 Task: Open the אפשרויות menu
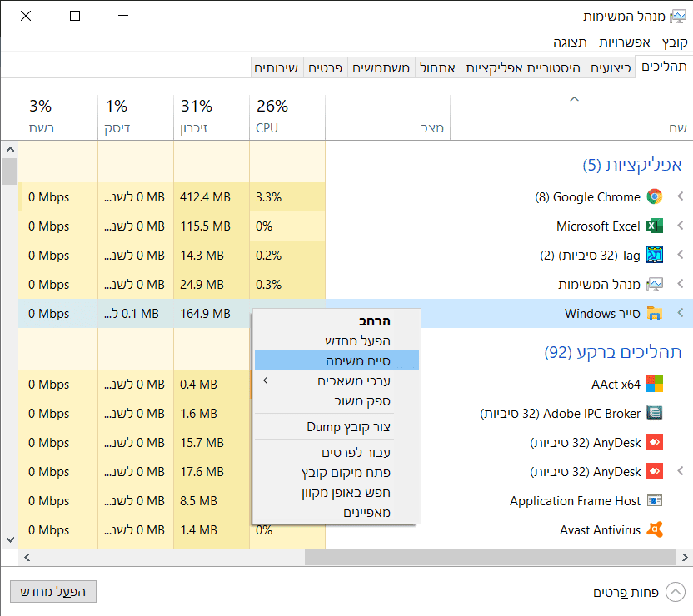(624, 42)
